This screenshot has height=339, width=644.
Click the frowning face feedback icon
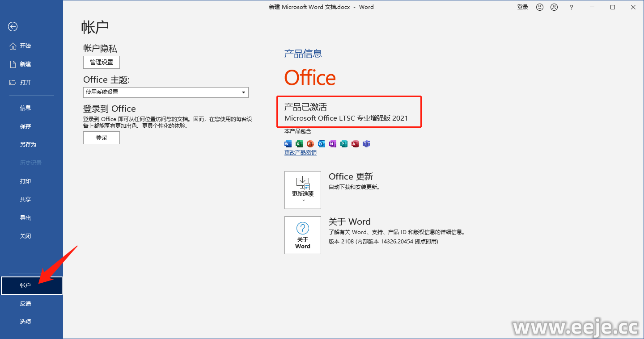point(554,7)
